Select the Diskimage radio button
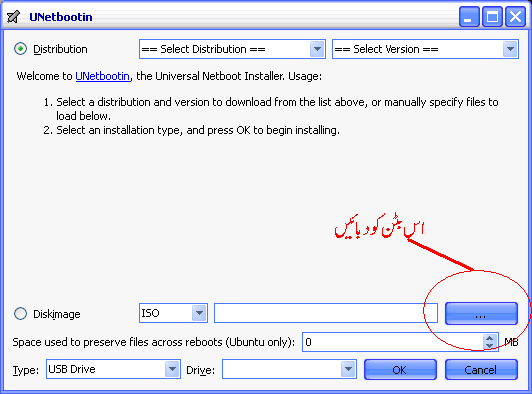 [20, 314]
